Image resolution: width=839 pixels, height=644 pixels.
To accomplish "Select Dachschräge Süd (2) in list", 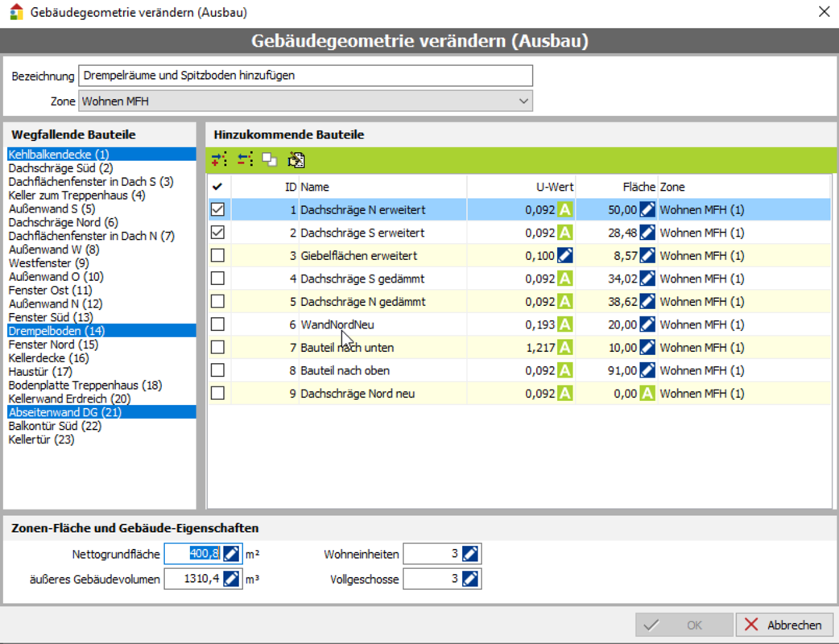I will pos(60,168).
